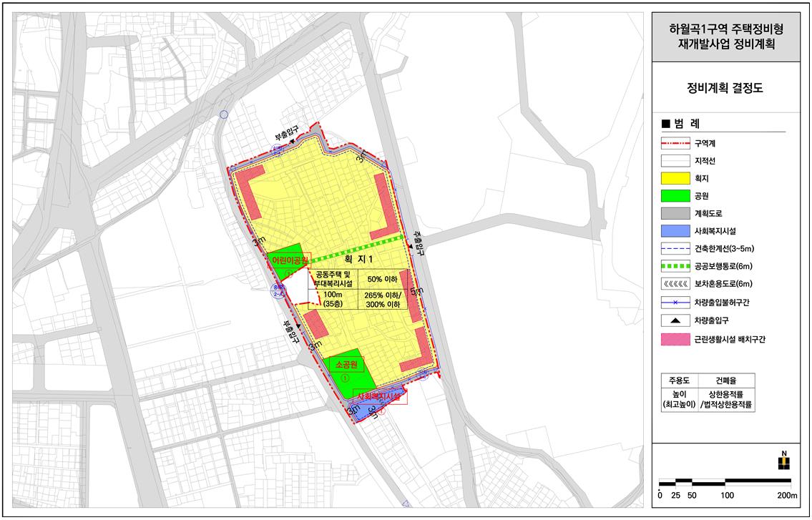
Task: Pick the green 공원 legend swatch
Action: [675, 195]
